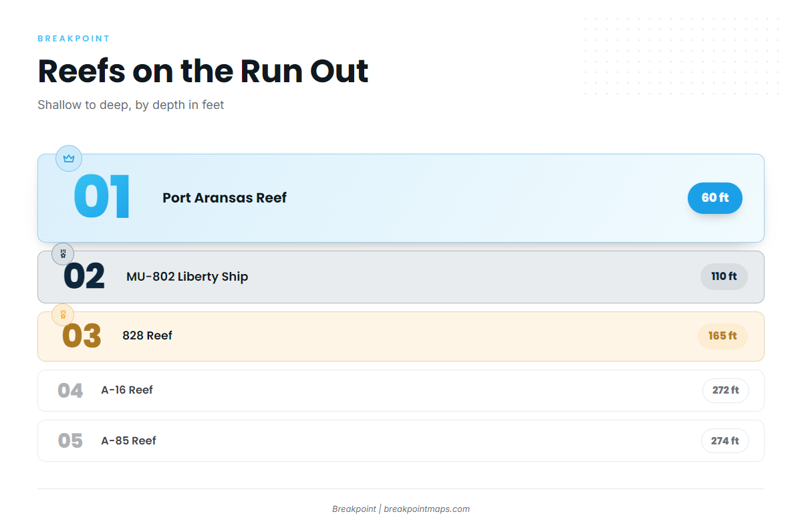Select the A-85 Reef name
The height and width of the screenshot is (532, 802).
[128, 441]
